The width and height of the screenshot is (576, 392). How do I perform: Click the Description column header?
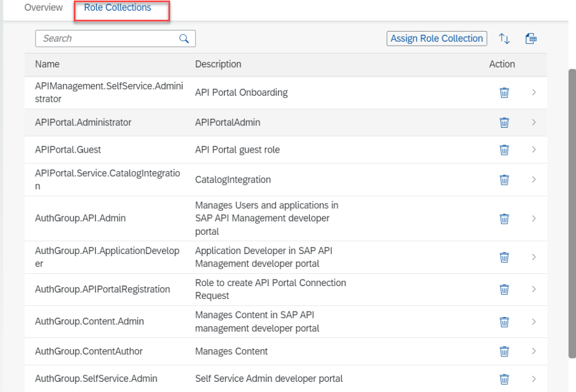(x=218, y=64)
